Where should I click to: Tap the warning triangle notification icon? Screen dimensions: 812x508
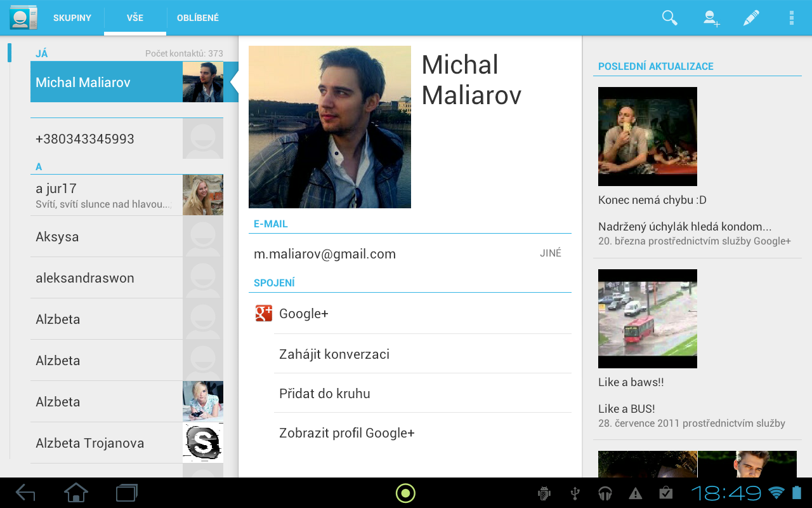[x=635, y=493]
